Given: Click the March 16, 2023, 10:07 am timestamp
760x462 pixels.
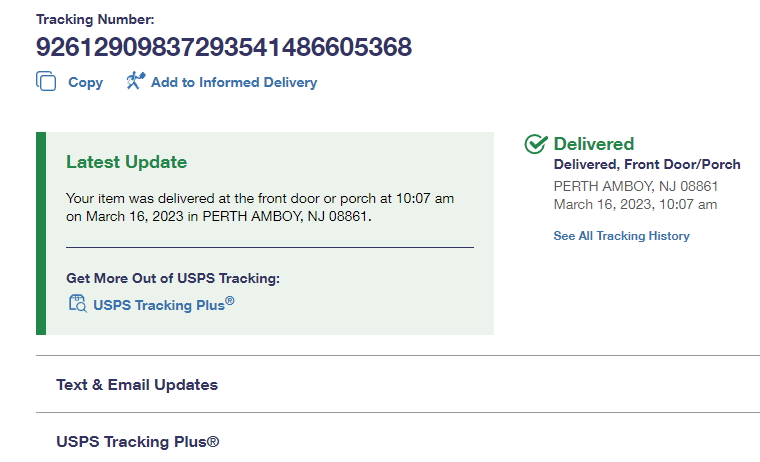Looking at the screenshot, I should click(x=635, y=204).
